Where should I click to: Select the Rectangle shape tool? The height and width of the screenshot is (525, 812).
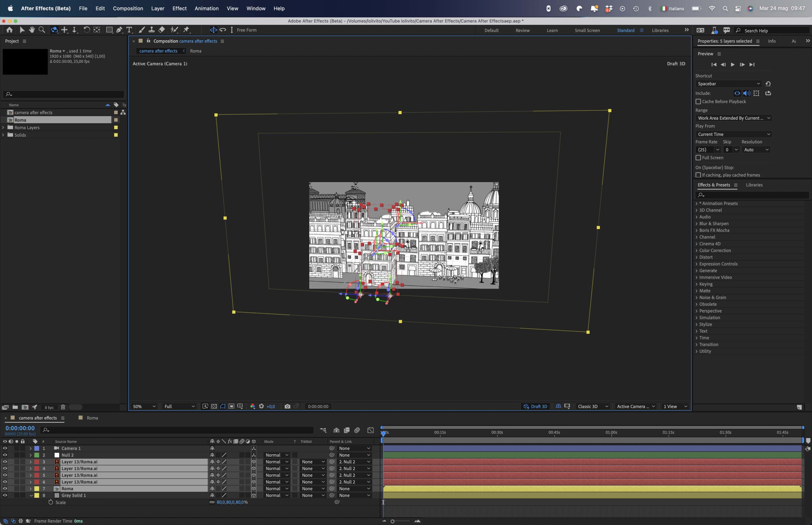click(x=109, y=30)
